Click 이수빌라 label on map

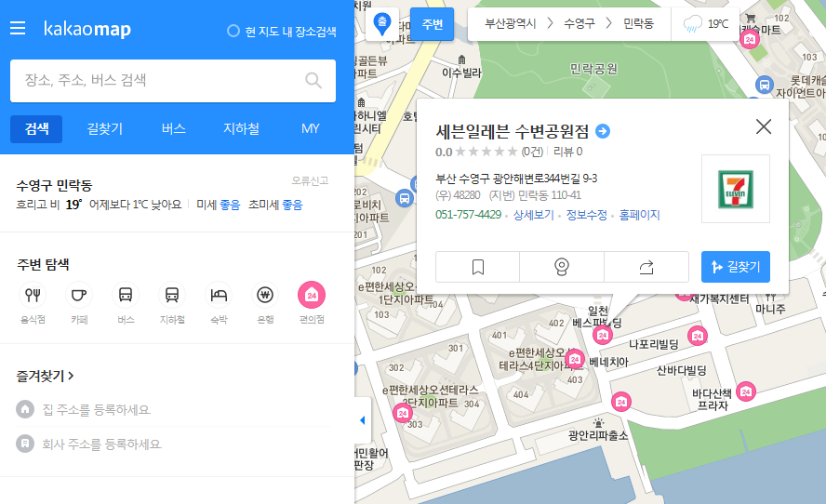tap(461, 73)
